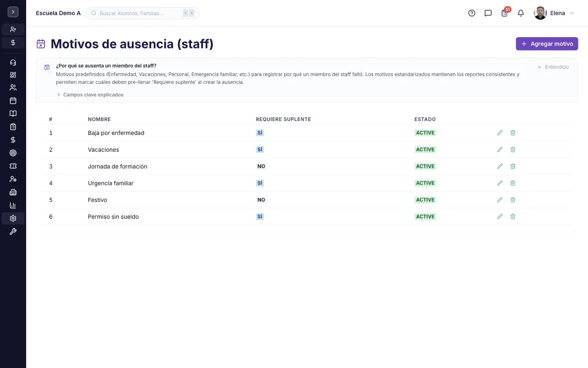Open the calendar sidebar icon
Screen dimensions: 588x368
13,101
